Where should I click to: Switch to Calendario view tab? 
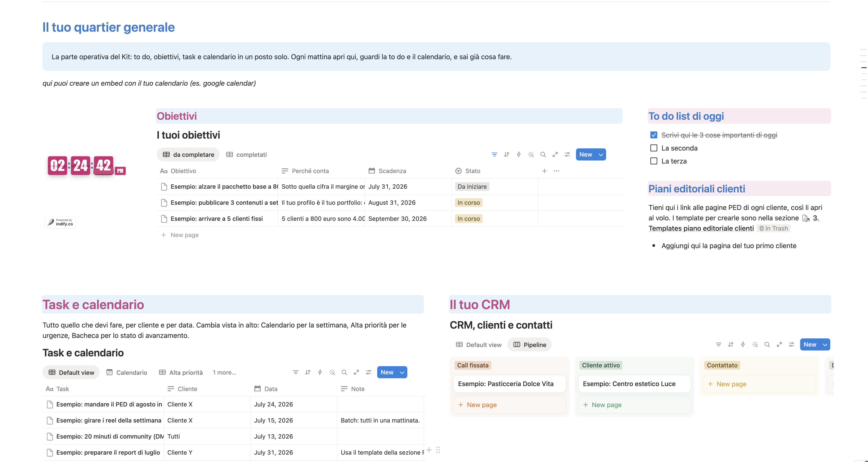coord(127,372)
